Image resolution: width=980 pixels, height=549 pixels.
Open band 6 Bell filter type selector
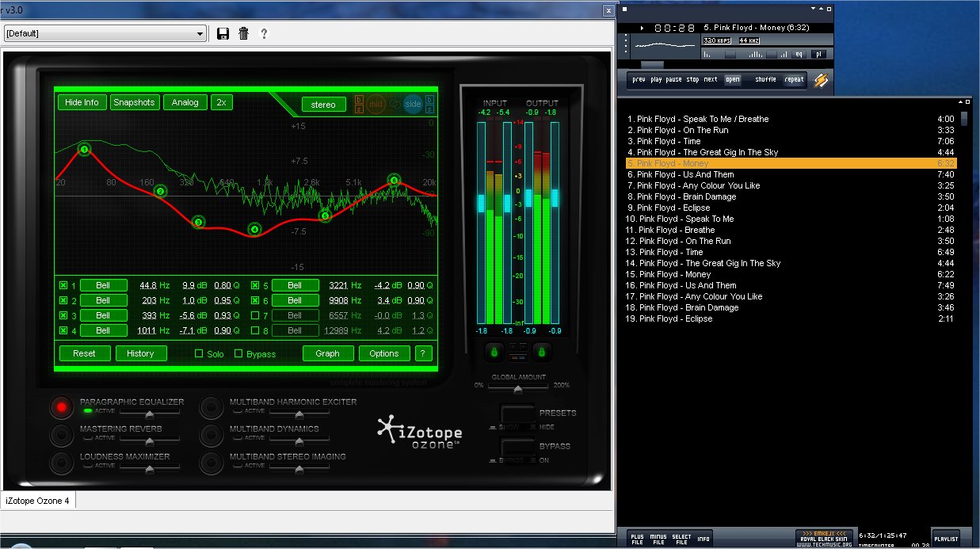295,300
